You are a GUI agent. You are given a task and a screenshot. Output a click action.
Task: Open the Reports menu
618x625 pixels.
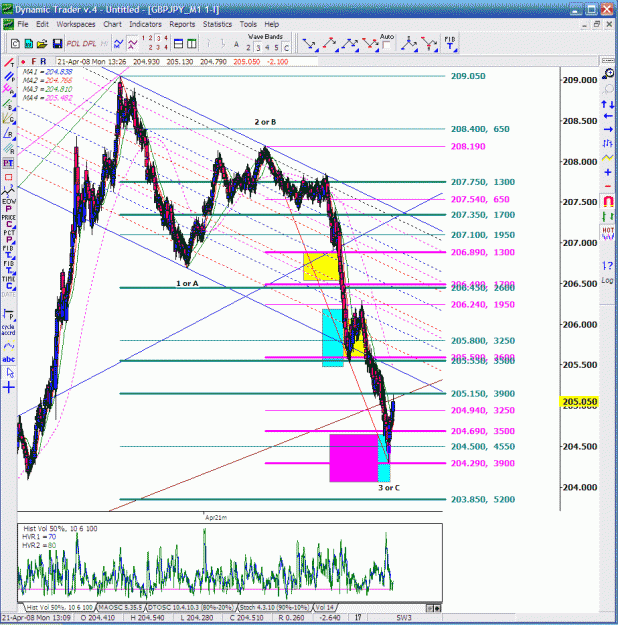click(x=182, y=24)
